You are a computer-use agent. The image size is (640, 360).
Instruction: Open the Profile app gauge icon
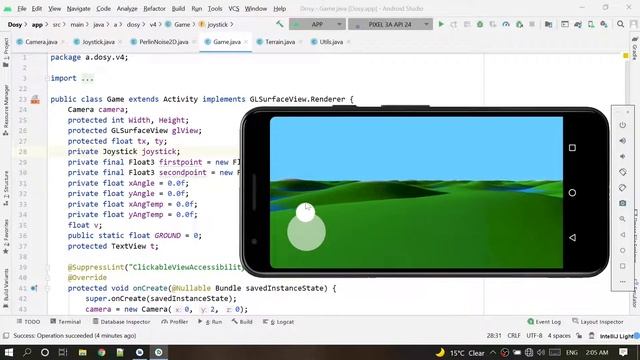(506, 24)
